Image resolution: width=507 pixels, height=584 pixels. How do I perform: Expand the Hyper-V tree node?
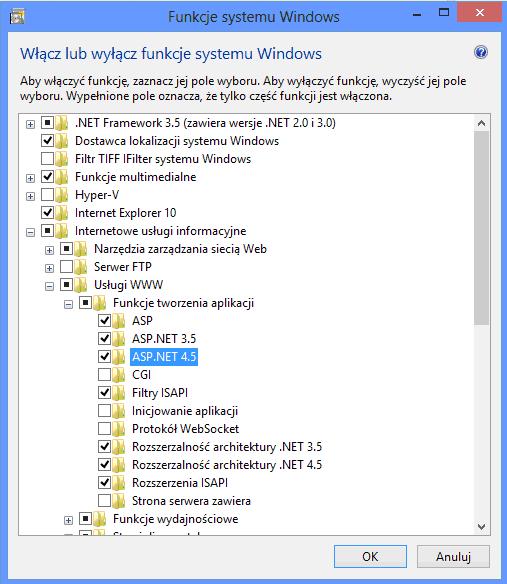pos(30,196)
